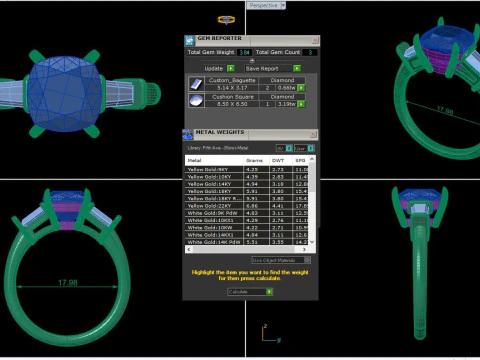Select the White Gold:10KW row

pyautogui.click(x=247, y=228)
